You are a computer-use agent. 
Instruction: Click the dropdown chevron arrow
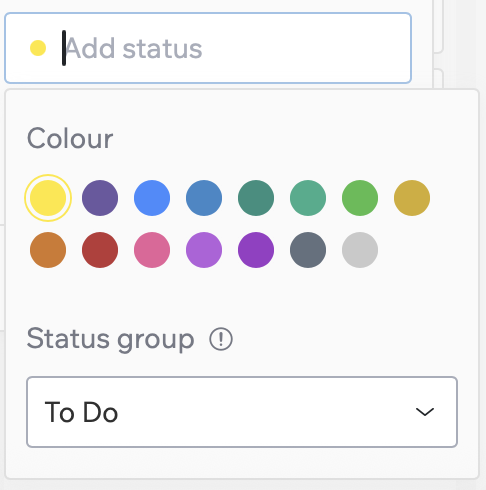[425, 412]
